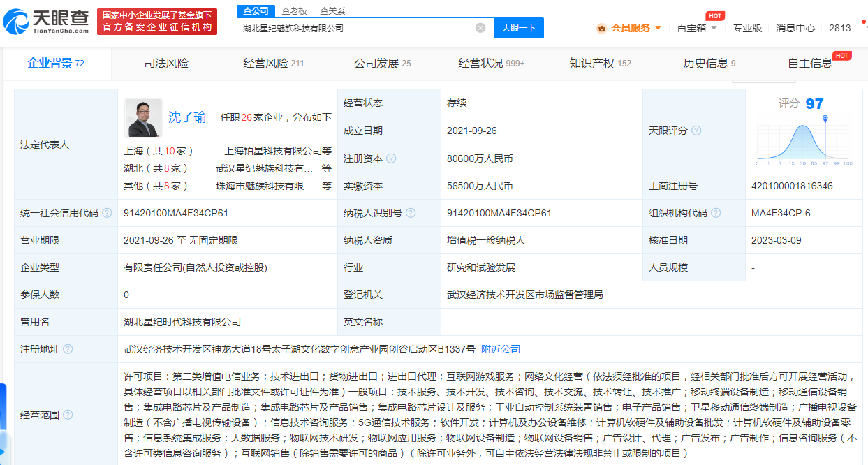Open help icon next to 天眼评分

coord(696,131)
